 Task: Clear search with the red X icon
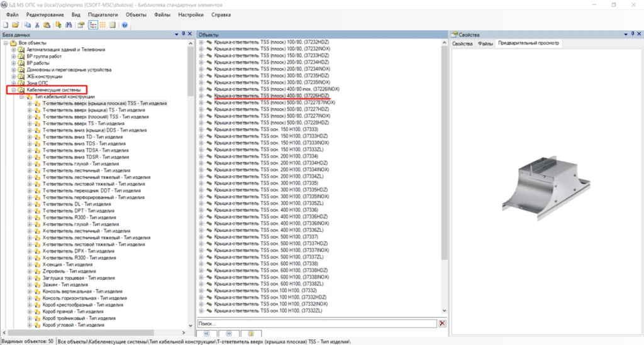click(x=442, y=324)
